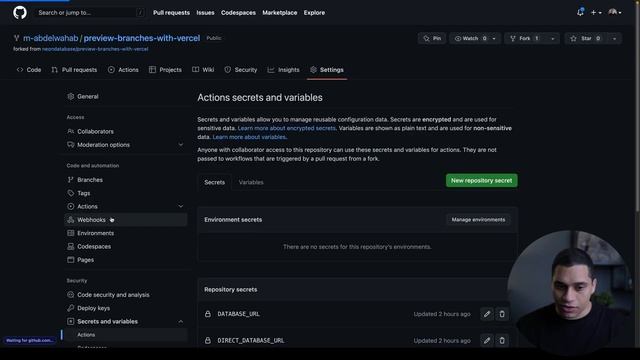Click the Collaborators people icon
Image resolution: width=640 pixels, height=360 pixels.
click(x=71, y=131)
